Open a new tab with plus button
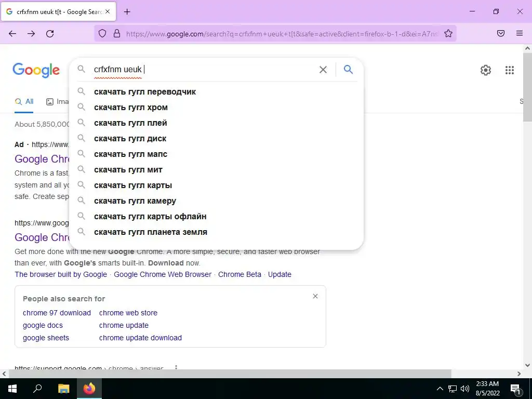Viewport: 532px width, 399px height. (127, 12)
